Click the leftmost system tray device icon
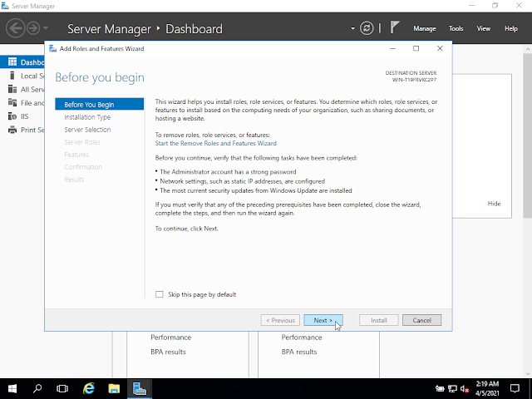The height and width of the screenshot is (399, 532). pos(440,388)
